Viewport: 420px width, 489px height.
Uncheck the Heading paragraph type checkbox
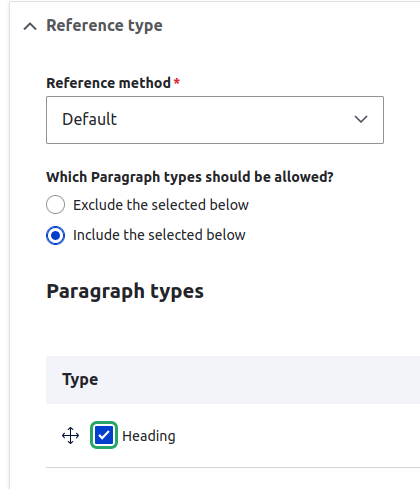click(x=104, y=435)
